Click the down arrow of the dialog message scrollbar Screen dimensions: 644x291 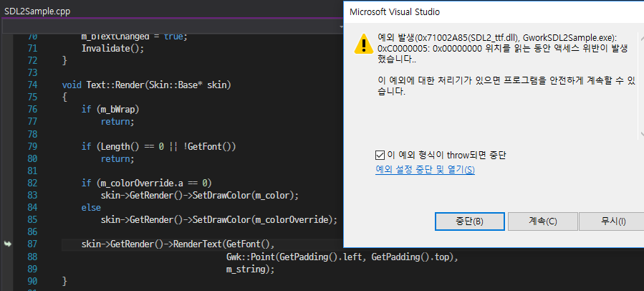[642, 135]
